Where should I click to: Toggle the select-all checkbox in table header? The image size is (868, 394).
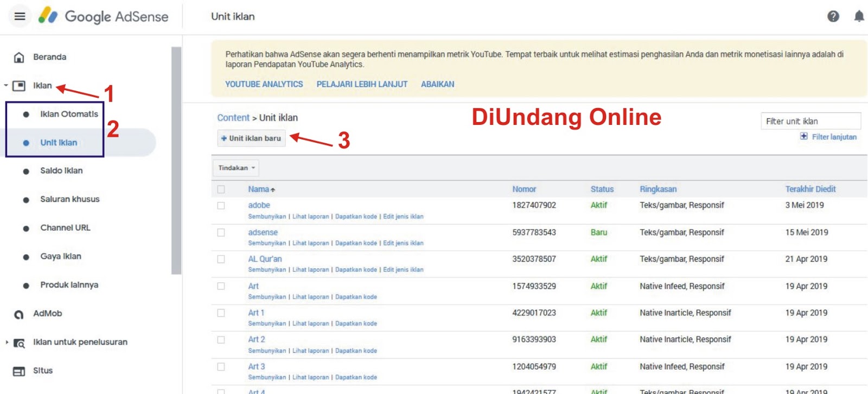coord(221,189)
